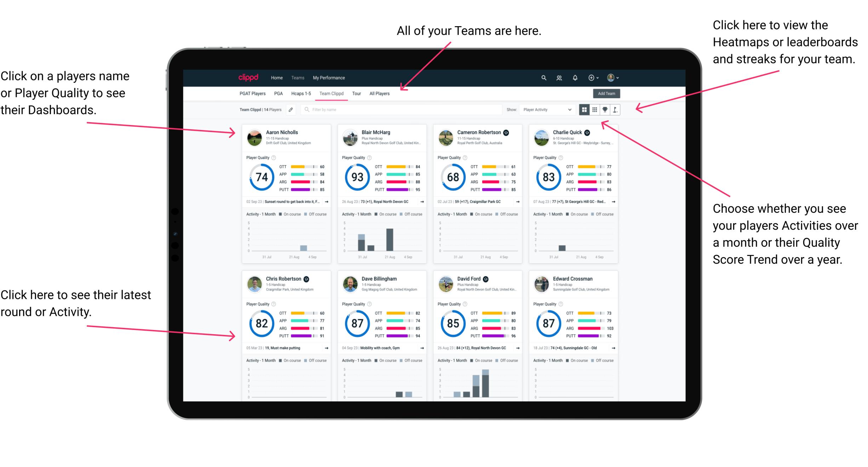Toggle Off course activity display
This screenshot has height=467, width=868.
(320, 214)
